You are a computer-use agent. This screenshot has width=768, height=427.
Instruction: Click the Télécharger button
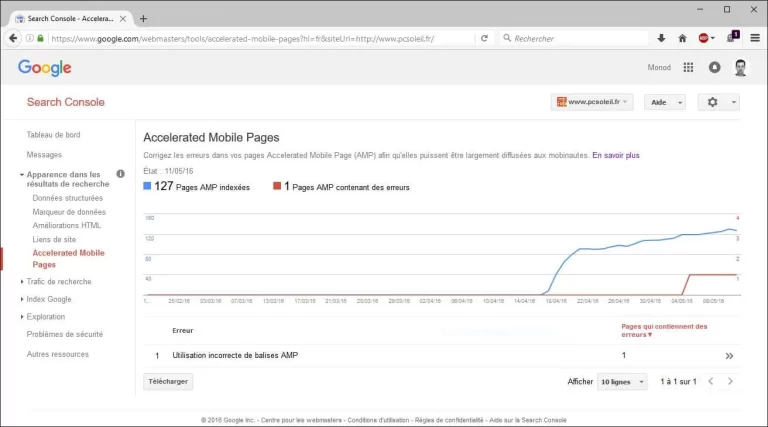pyautogui.click(x=168, y=381)
